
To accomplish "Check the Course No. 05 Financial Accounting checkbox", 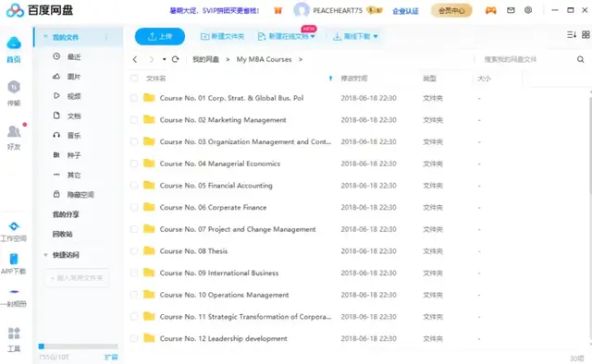I will pyautogui.click(x=134, y=186).
